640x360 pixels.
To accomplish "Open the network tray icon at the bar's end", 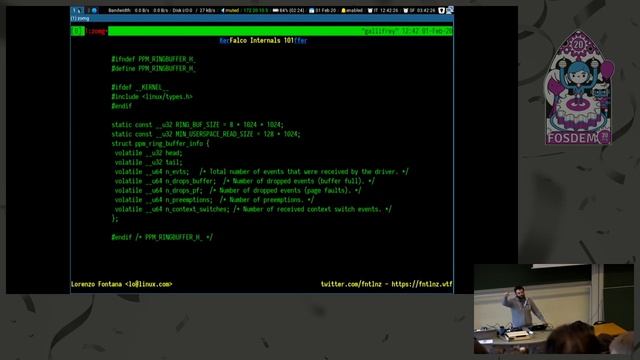I will [449, 10].
